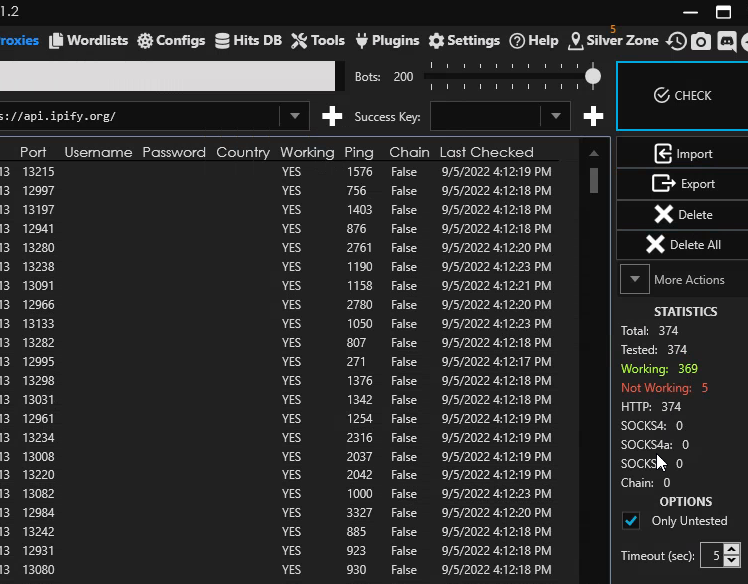Expand the More Actions dropdown
The width and height of the screenshot is (748, 584).
point(635,280)
